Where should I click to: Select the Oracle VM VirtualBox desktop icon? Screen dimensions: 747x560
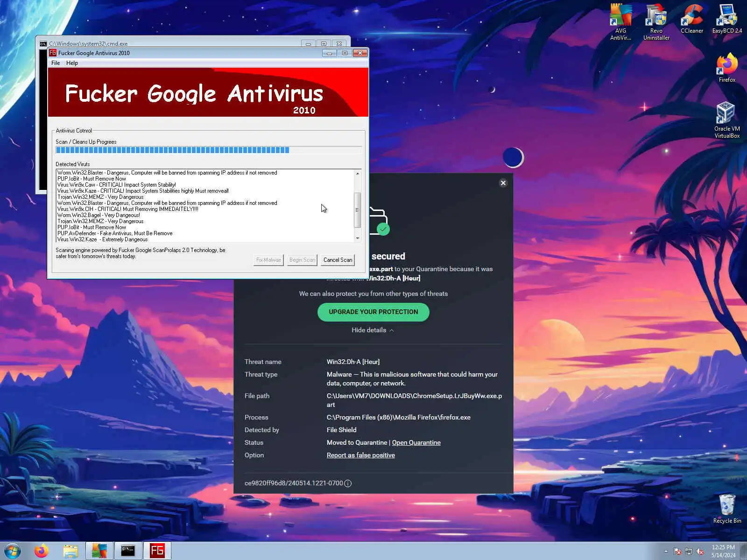pos(727,120)
